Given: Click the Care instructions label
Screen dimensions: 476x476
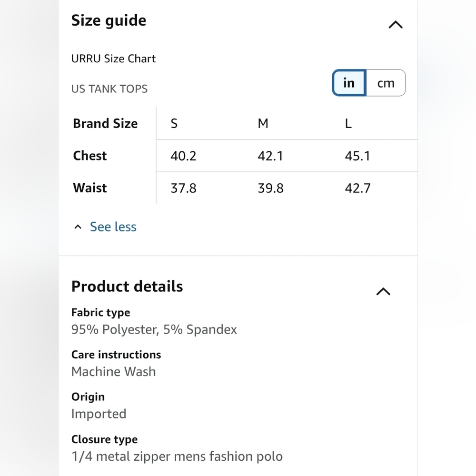Looking at the screenshot, I should coord(116,355).
